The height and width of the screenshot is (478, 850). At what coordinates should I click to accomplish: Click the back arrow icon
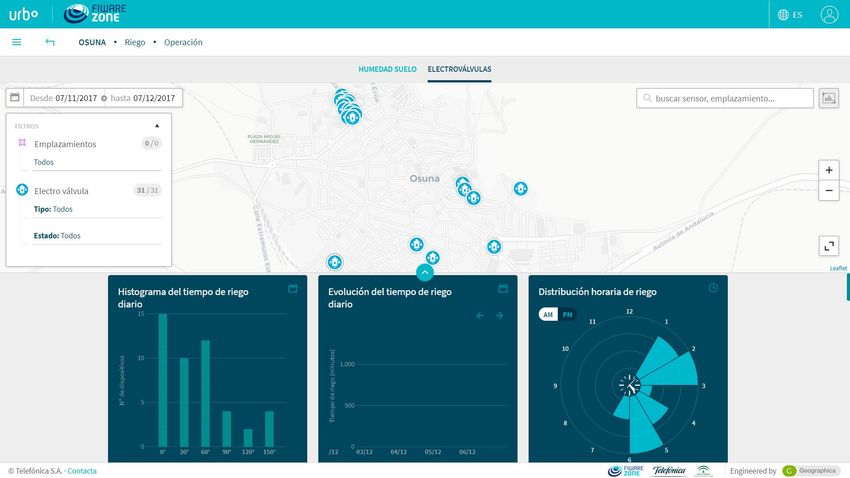click(x=50, y=42)
